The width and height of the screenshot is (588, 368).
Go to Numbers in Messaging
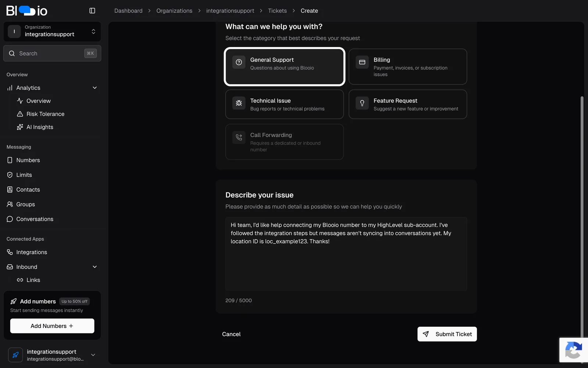(28, 160)
